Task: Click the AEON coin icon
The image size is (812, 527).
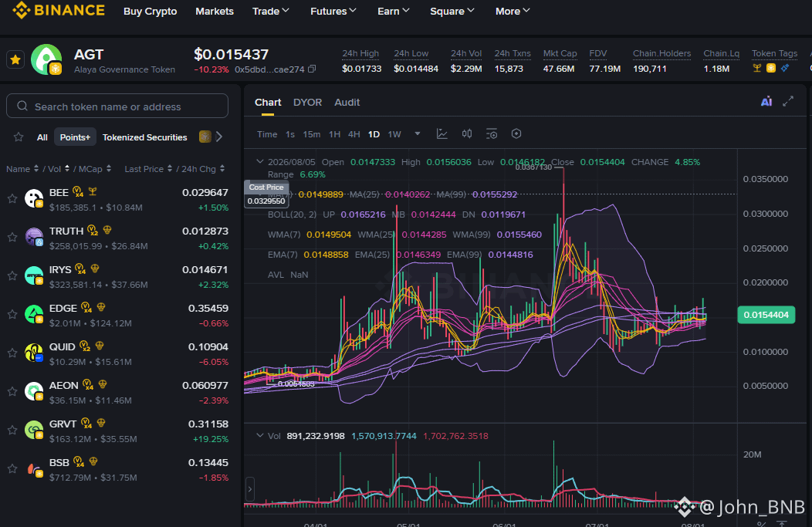Action: (34, 391)
